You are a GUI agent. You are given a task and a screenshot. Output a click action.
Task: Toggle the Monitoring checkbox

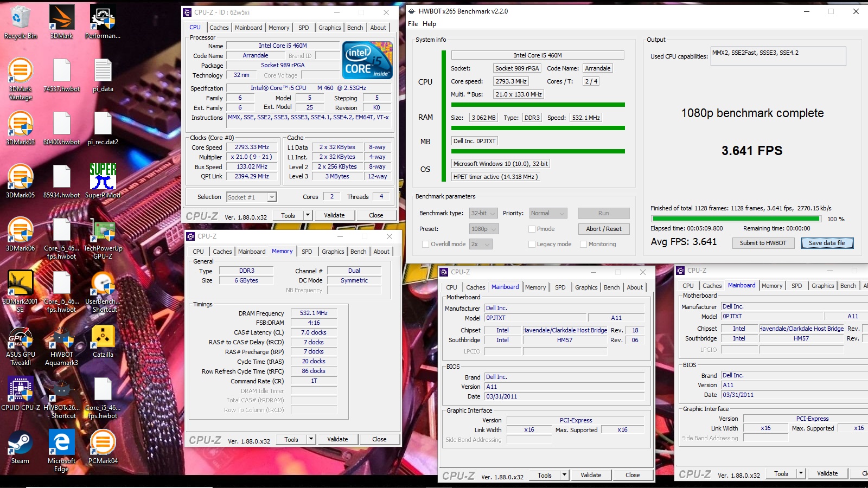[x=584, y=244]
